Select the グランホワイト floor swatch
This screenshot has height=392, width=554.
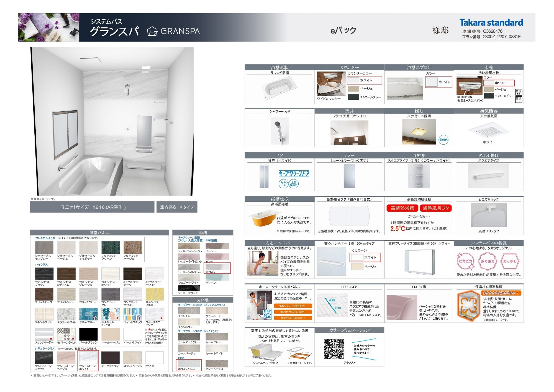tap(189, 322)
